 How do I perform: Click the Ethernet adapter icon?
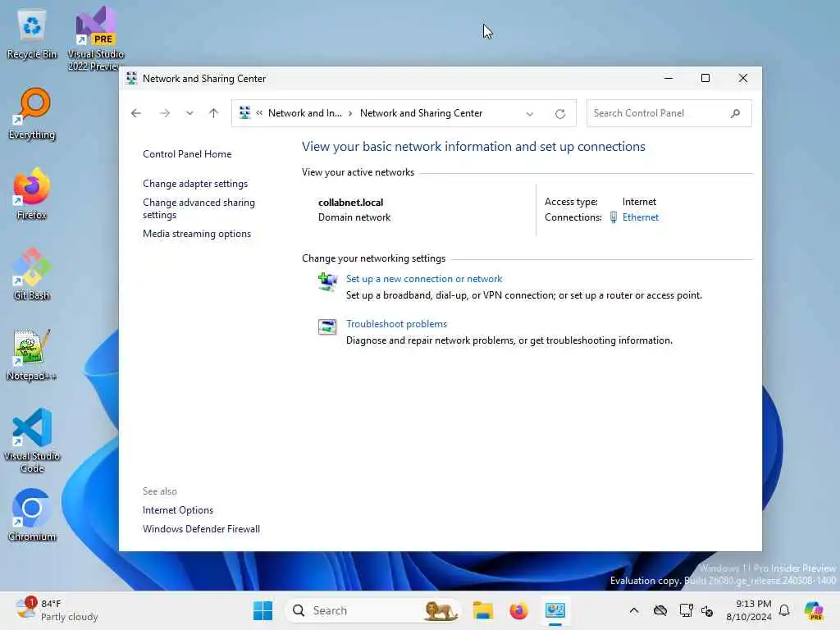pos(614,217)
